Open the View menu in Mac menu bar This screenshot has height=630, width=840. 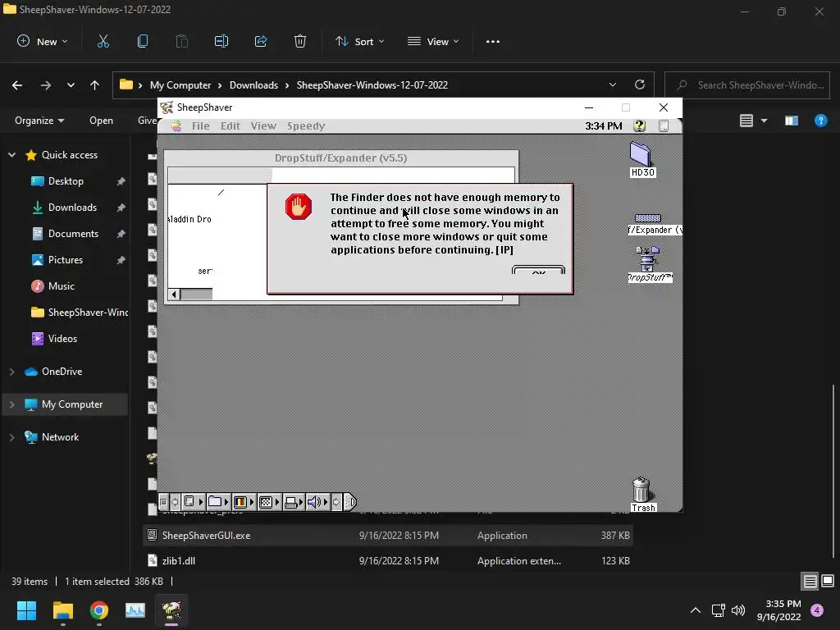(263, 126)
